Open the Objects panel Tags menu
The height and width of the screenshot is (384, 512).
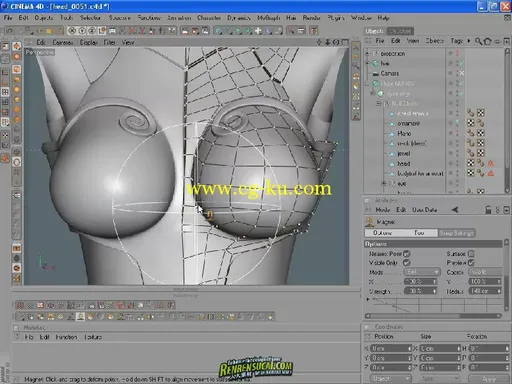pos(457,41)
